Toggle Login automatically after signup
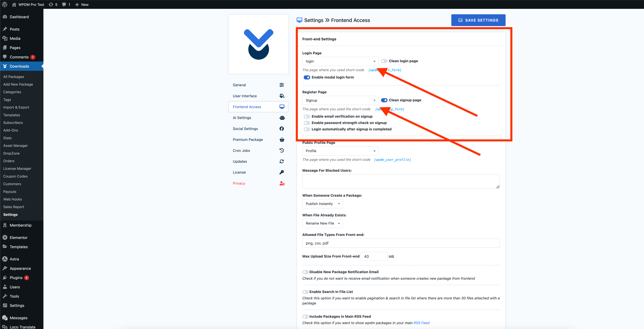This screenshot has width=644, height=329. 307,129
